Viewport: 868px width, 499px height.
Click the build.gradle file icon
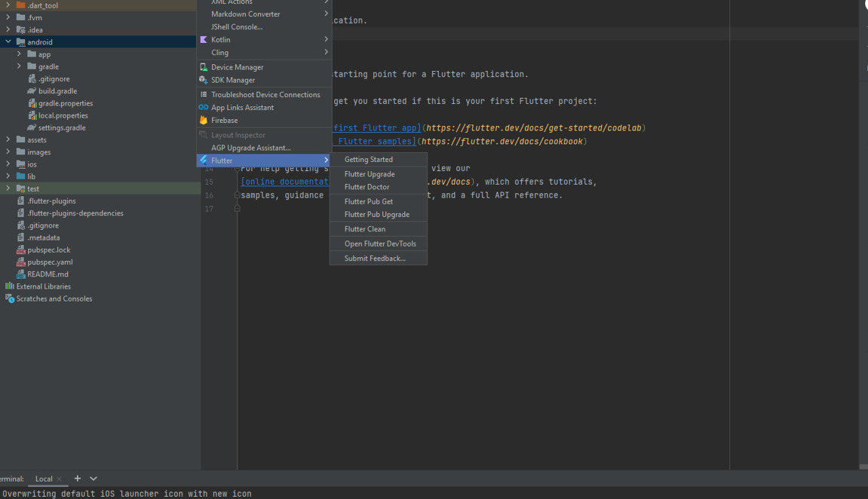[32, 90]
